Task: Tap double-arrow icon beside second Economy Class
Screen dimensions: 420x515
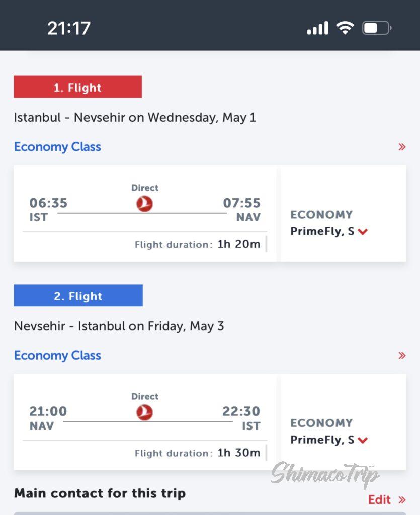Action: coord(402,356)
